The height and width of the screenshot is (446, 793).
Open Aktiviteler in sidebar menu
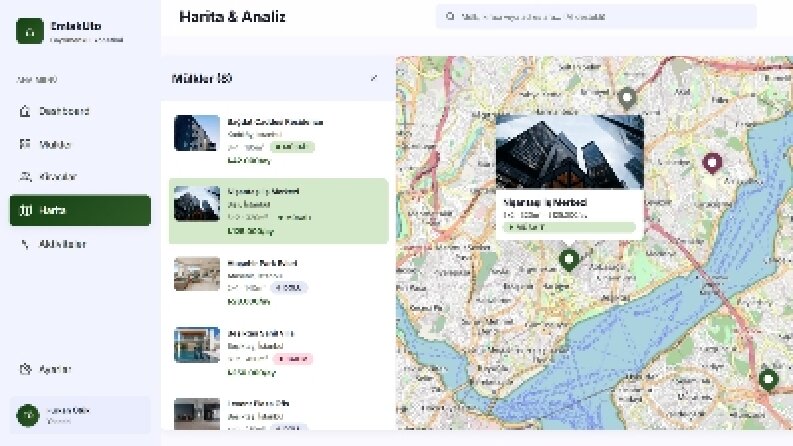80,244
